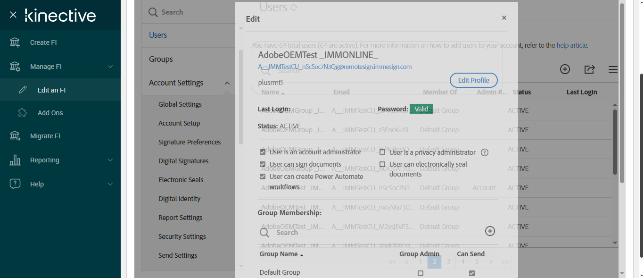Viewport: 644px width, 278px height.
Task: Click the Create FI bank icon
Action: (15, 42)
